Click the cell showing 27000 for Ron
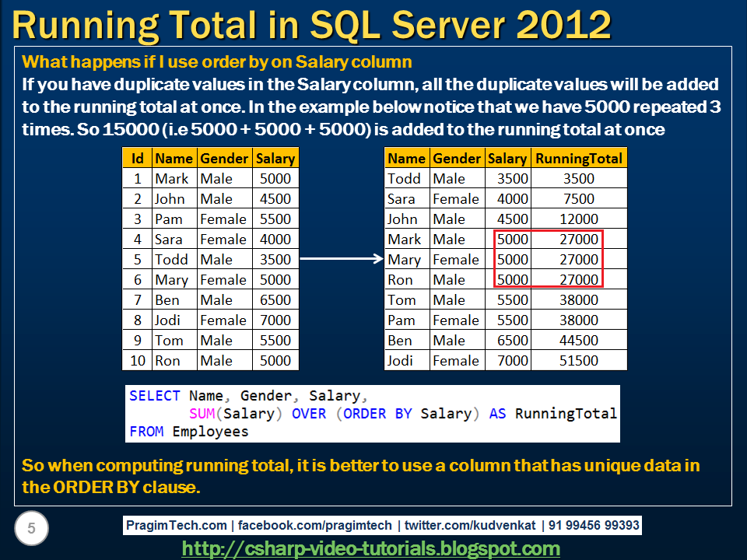Image resolution: width=747 pixels, height=560 pixels. 579,279
